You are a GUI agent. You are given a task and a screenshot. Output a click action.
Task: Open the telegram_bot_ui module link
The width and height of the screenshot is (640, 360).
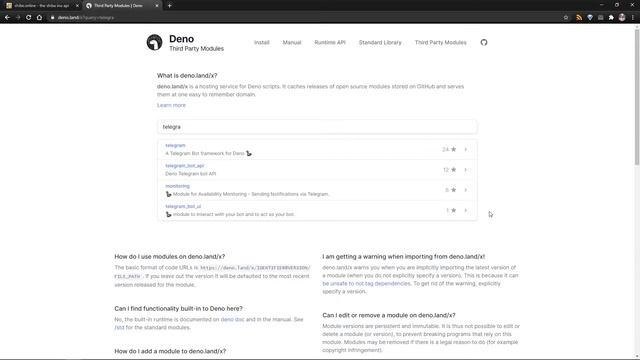point(183,207)
